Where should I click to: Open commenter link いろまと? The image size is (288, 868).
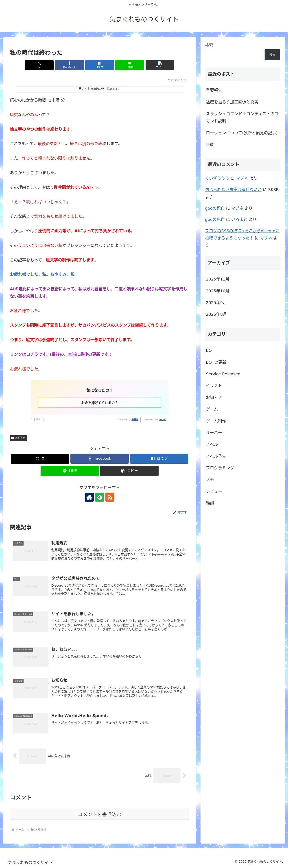click(x=239, y=219)
